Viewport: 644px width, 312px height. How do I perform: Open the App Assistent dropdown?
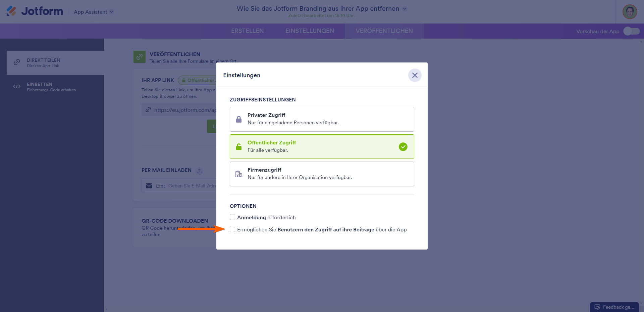94,12
